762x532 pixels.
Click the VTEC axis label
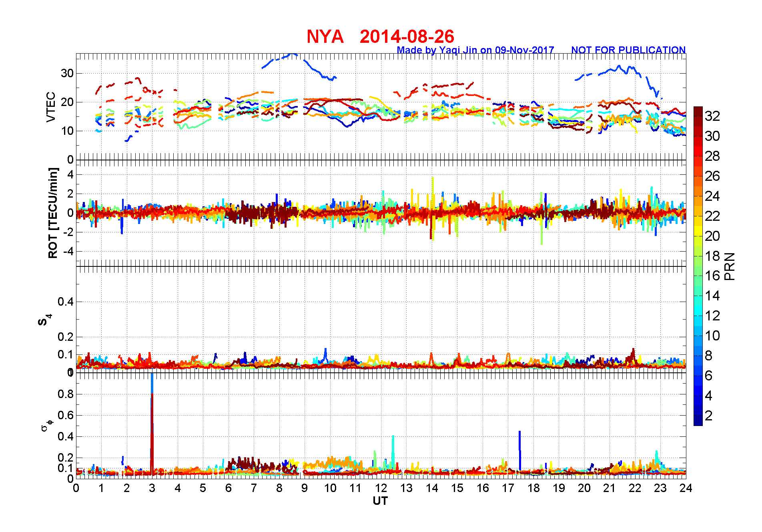(x=51, y=107)
